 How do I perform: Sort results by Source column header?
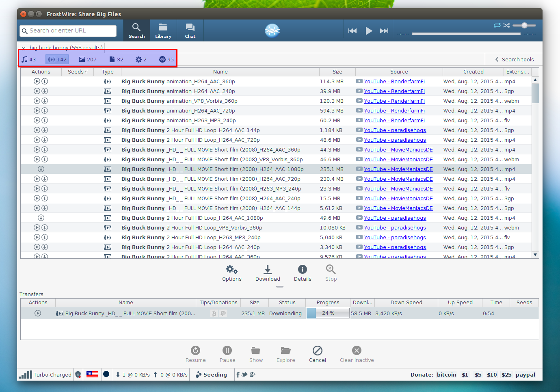tap(399, 72)
